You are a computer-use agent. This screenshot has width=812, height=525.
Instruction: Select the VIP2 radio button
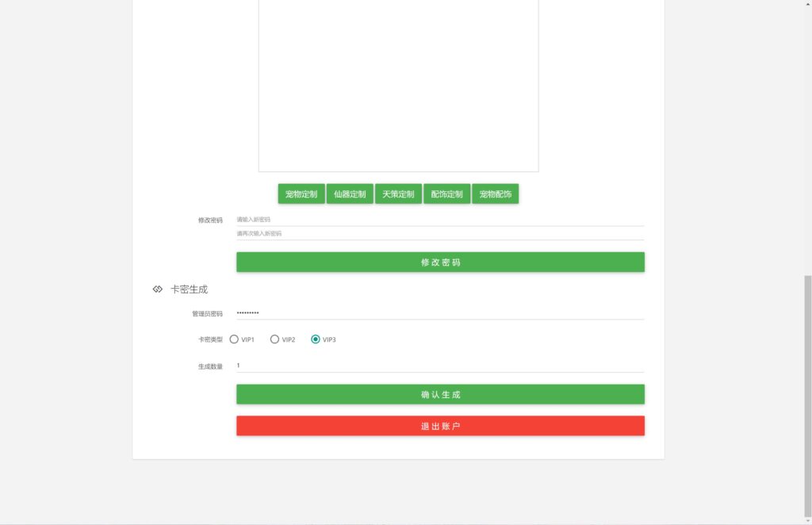click(x=274, y=339)
